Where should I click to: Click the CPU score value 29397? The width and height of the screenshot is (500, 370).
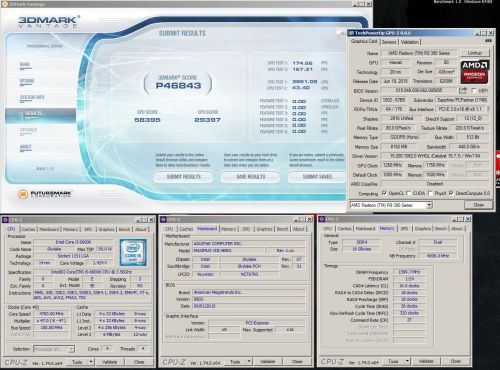pyautogui.click(x=207, y=120)
